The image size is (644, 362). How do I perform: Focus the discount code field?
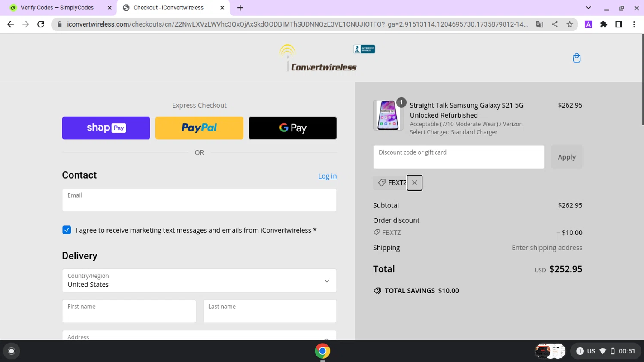(x=459, y=157)
